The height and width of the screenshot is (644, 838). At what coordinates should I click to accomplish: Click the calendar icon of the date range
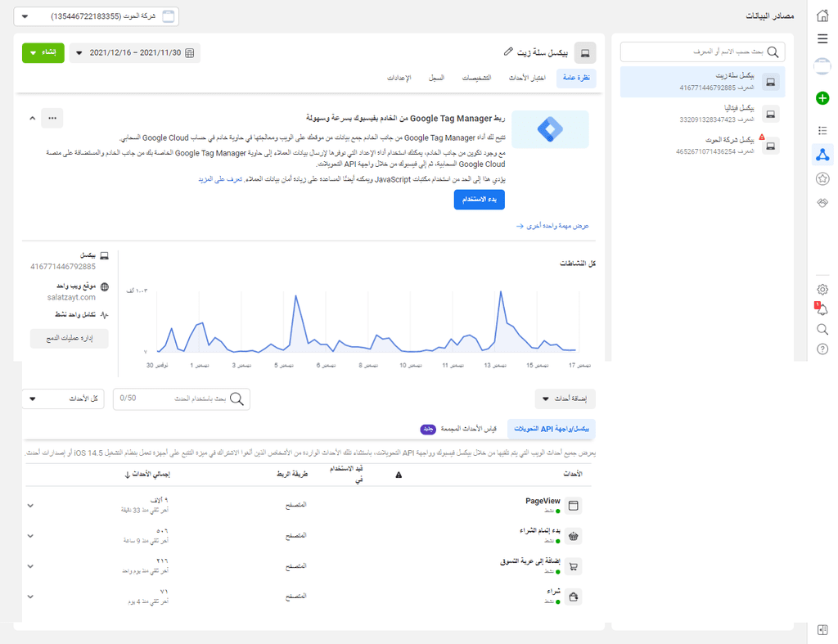[x=190, y=53]
